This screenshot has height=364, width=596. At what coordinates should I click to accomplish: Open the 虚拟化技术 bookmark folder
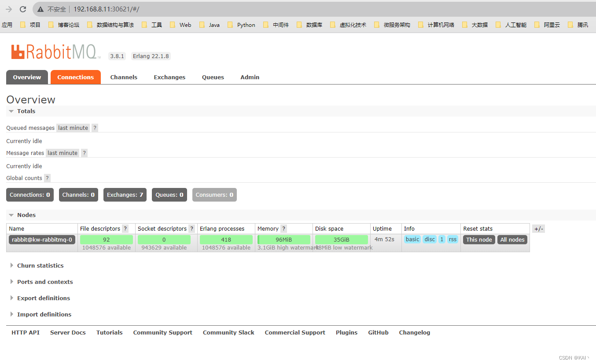coord(348,25)
